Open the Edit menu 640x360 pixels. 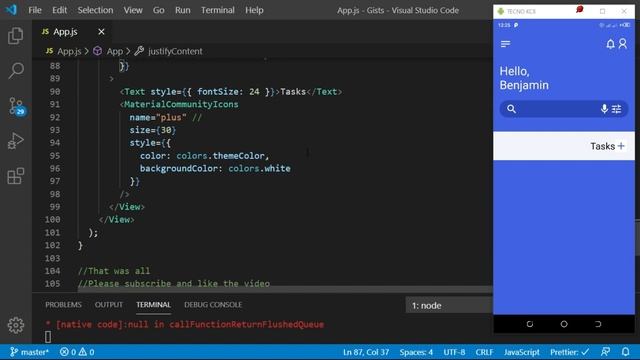pyautogui.click(x=59, y=10)
